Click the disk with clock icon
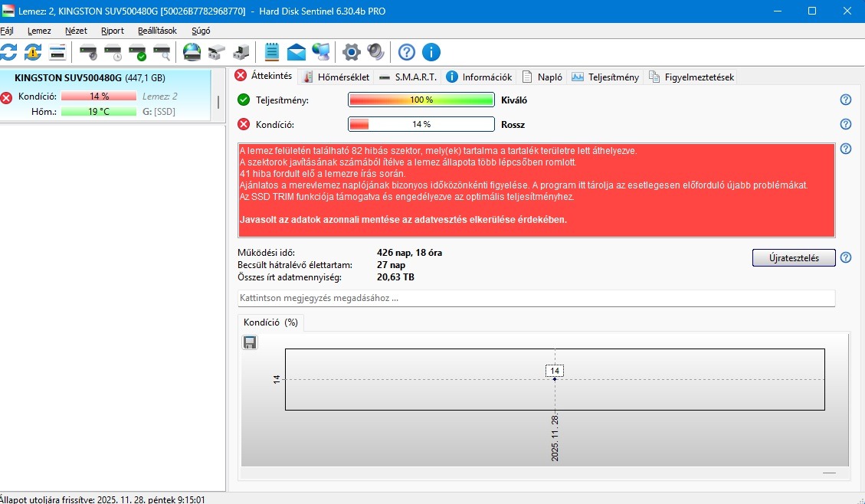 [113, 52]
